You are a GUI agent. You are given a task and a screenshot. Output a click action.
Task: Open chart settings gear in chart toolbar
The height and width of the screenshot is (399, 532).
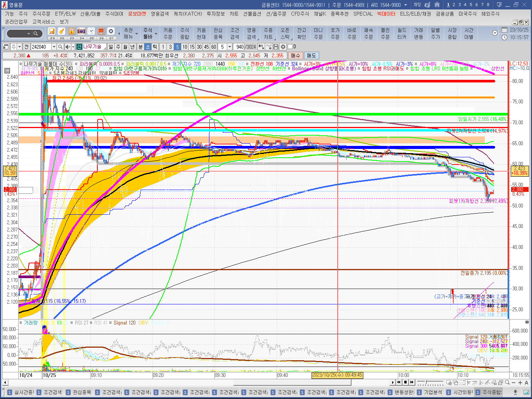tap(283, 47)
